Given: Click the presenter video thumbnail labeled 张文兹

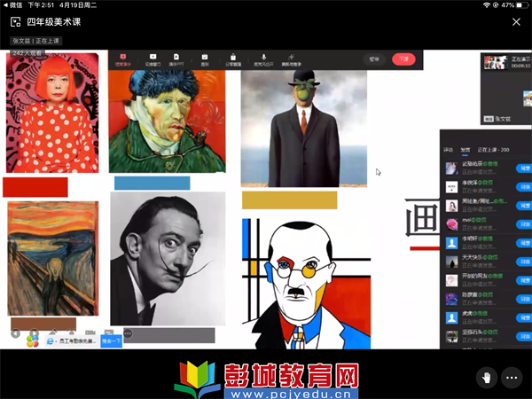Looking at the screenshot, I should point(507,89).
